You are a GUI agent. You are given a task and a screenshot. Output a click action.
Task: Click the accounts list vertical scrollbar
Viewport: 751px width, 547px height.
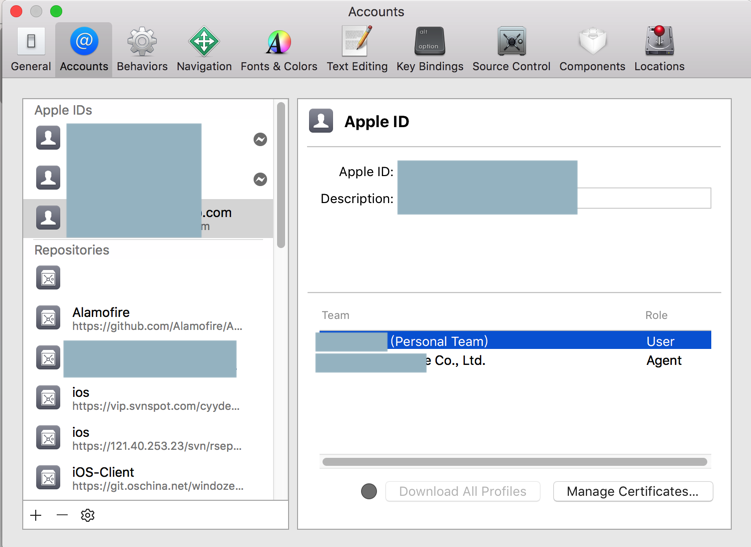click(x=281, y=175)
